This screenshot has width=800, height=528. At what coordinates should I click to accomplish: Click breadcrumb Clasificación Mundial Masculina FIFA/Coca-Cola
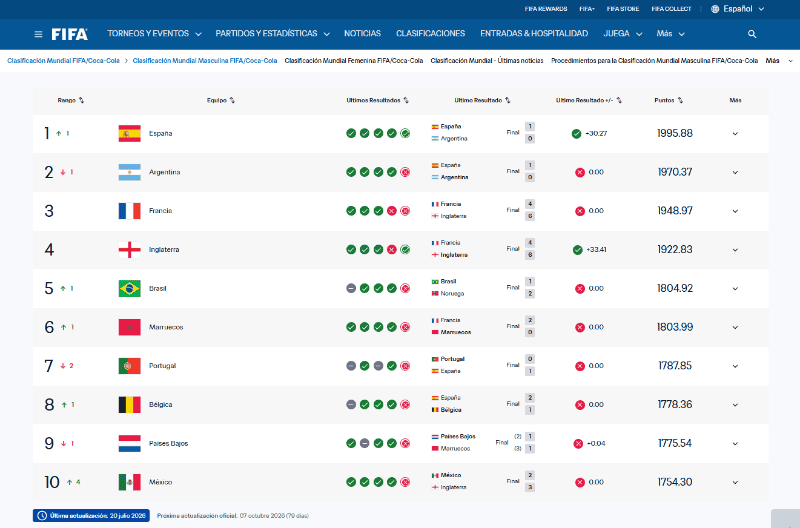pos(205,61)
